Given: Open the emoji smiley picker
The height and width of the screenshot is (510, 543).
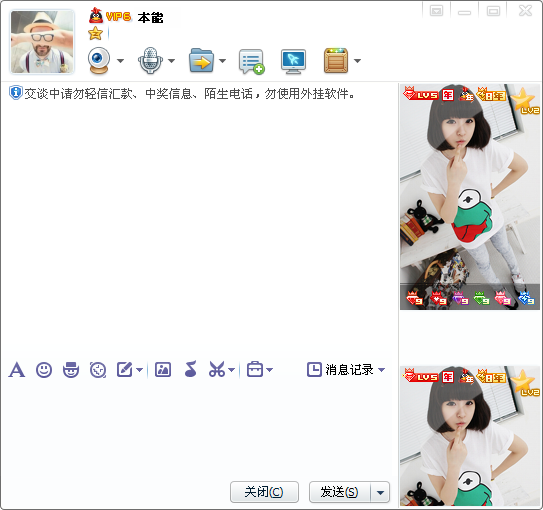Looking at the screenshot, I should (44, 370).
